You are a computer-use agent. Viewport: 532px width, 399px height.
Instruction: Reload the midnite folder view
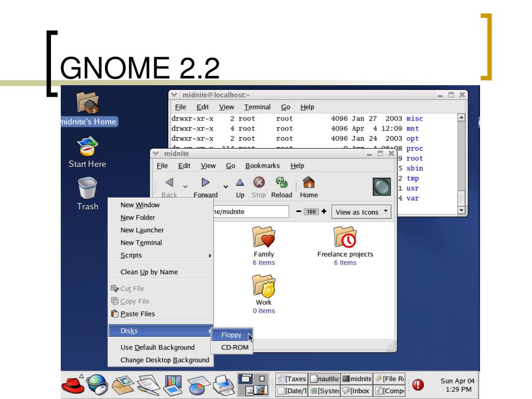[x=282, y=187]
